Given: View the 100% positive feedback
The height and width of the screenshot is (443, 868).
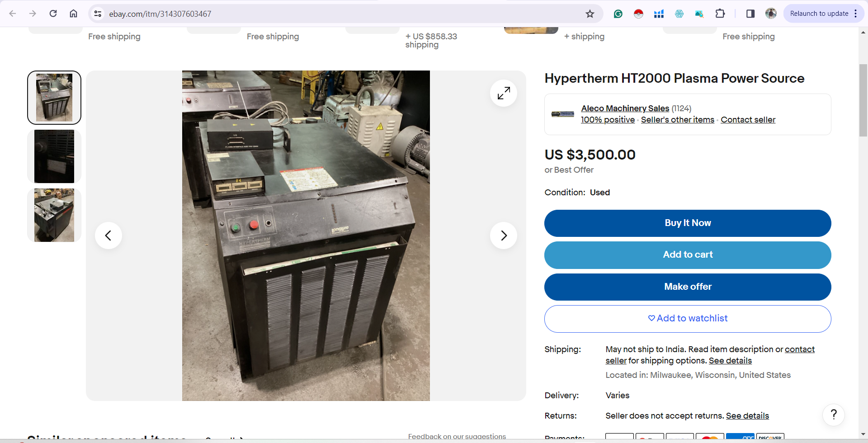Looking at the screenshot, I should point(608,120).
